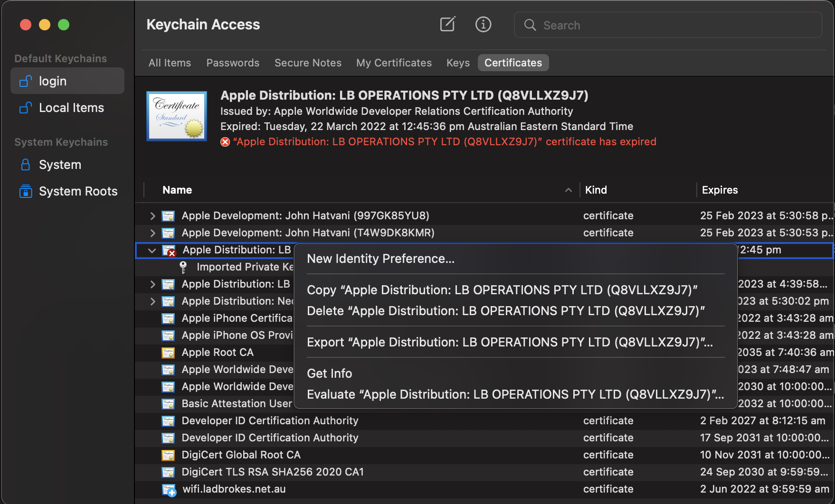This screenshot has height=504, width=835.
Task: Expand the Apple Distribution: Ne... row
Action: point(152,301)
